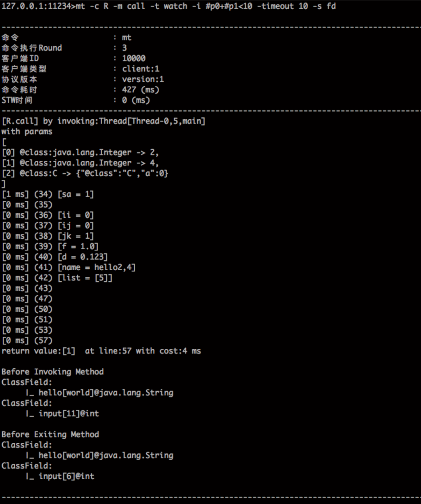Click the command duration 427 (ms) value

pyautogui.click(x=140, y=90)
